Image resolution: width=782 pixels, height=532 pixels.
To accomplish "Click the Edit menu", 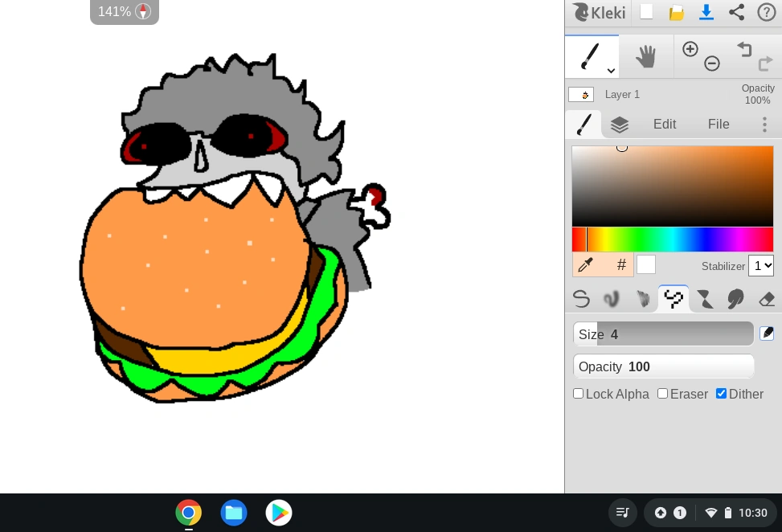I will pyautogui.click(x=664, y=124).
